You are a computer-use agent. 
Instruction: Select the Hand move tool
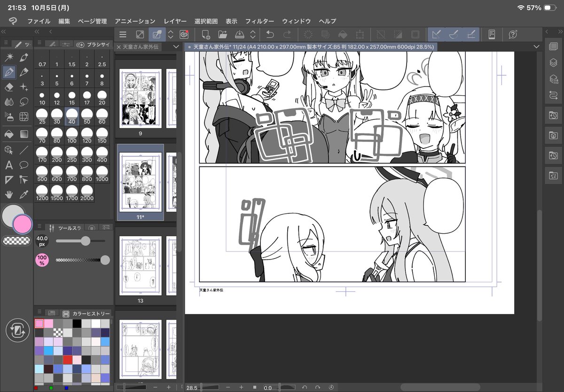[x=9, y=194]
